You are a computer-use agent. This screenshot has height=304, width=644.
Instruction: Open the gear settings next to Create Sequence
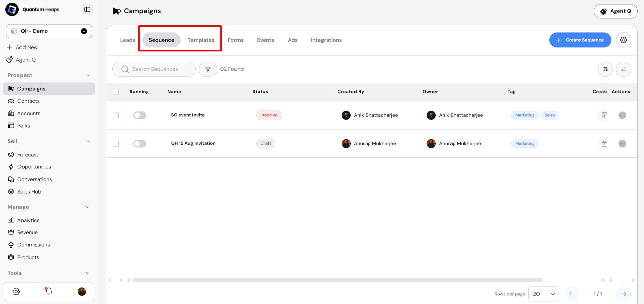tap(624, 40)
